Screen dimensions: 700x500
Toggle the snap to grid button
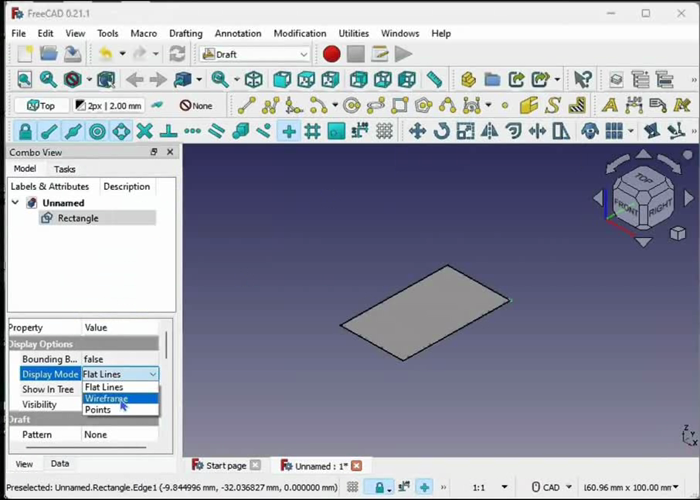click(312, 131)
